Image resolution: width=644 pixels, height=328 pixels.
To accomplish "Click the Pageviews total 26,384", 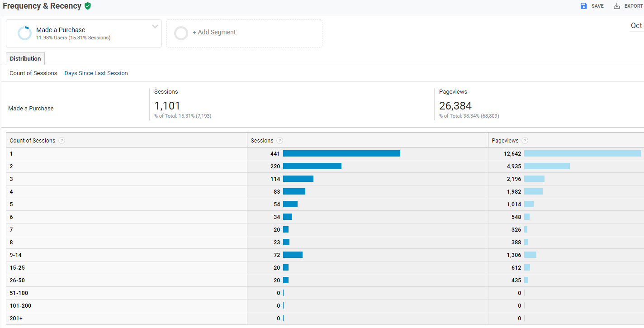I will point(455,106).
